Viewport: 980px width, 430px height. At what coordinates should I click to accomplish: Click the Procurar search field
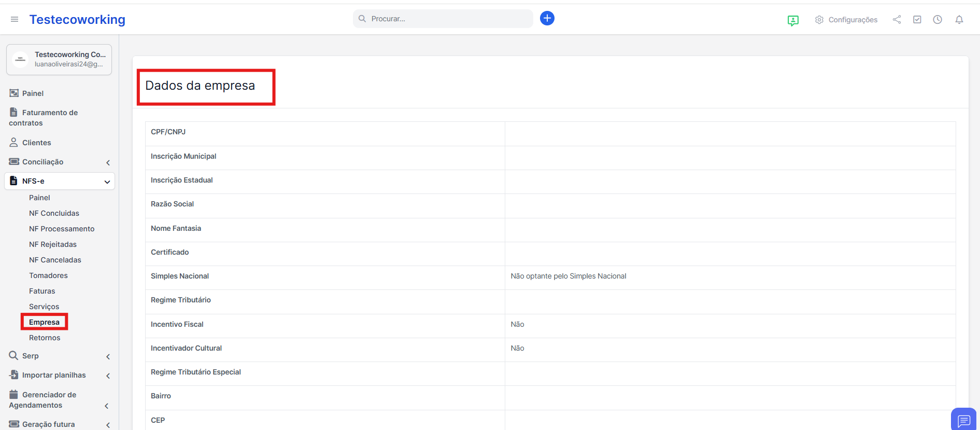click(443, 19)
